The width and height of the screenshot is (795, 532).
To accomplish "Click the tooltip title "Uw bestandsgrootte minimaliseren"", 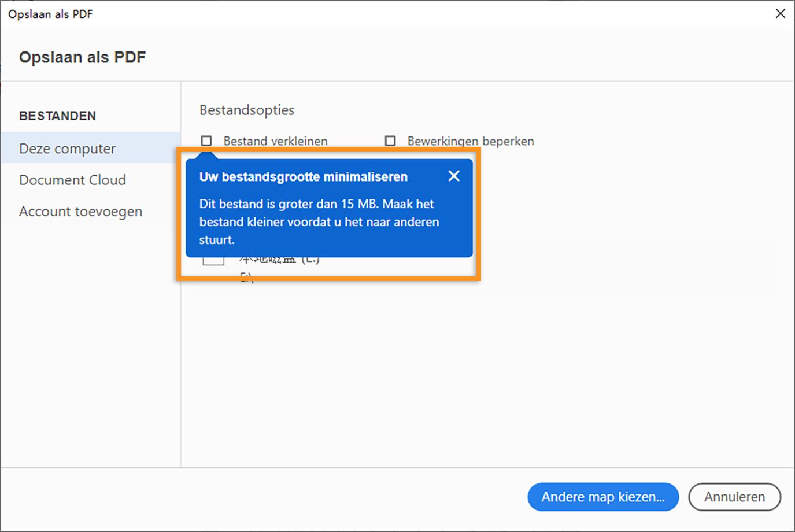I will tap(304, 176).
